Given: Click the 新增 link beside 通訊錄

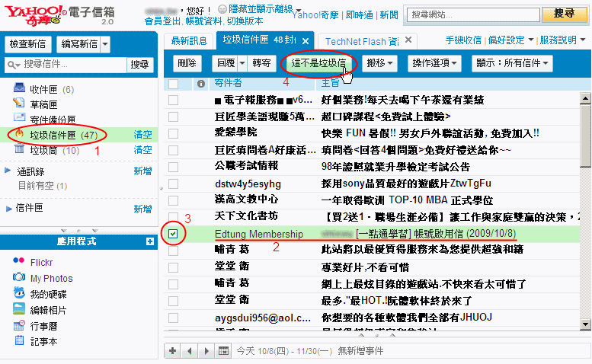Looking at the screenshot, I should click(x=142, y=171).
